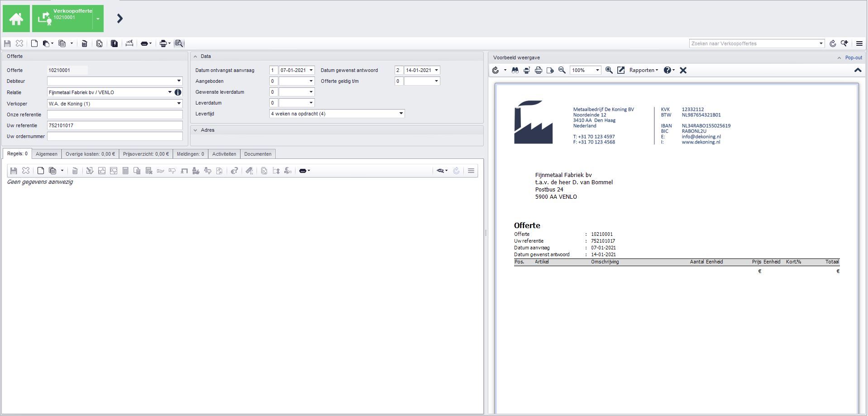Open the hamburger menu at top right

(859, 43)
